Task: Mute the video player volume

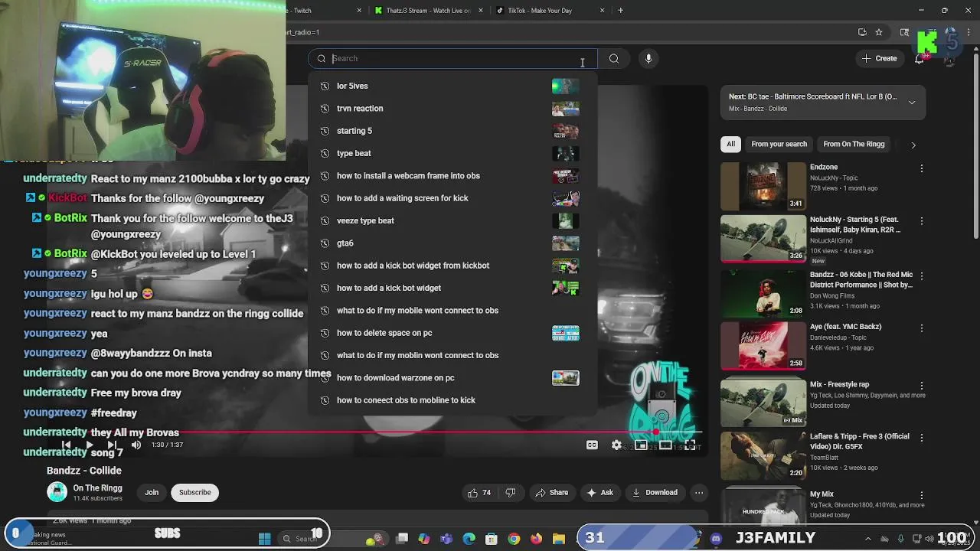Action: (x=136, y=445)
